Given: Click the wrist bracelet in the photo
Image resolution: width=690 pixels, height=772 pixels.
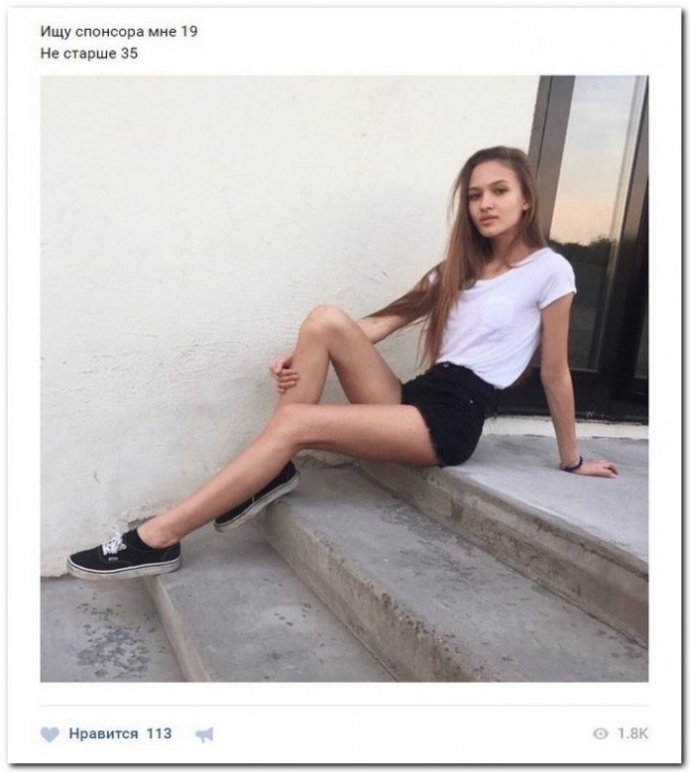Looking at the screenshot, I should [572, 465].
